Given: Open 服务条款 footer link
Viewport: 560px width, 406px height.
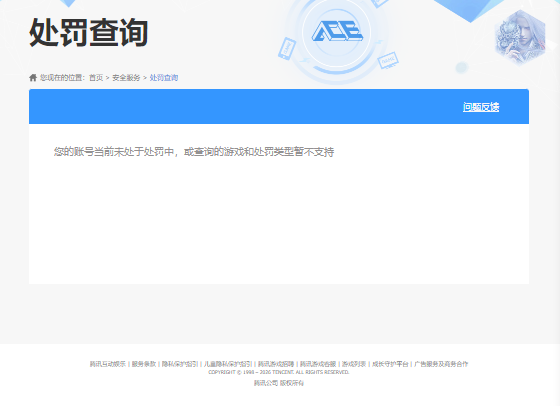Looking at the screenshot, I should (144, 364).
